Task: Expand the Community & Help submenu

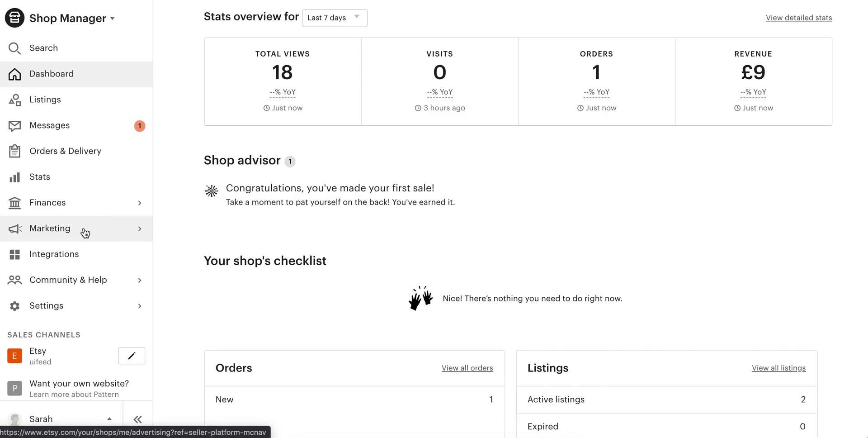Action: 139,281
